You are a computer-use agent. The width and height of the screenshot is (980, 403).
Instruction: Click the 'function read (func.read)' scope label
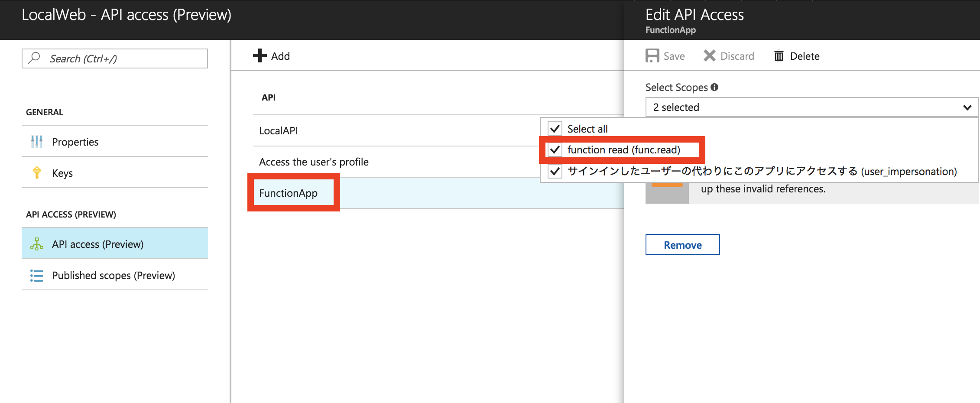click(624, 149)
